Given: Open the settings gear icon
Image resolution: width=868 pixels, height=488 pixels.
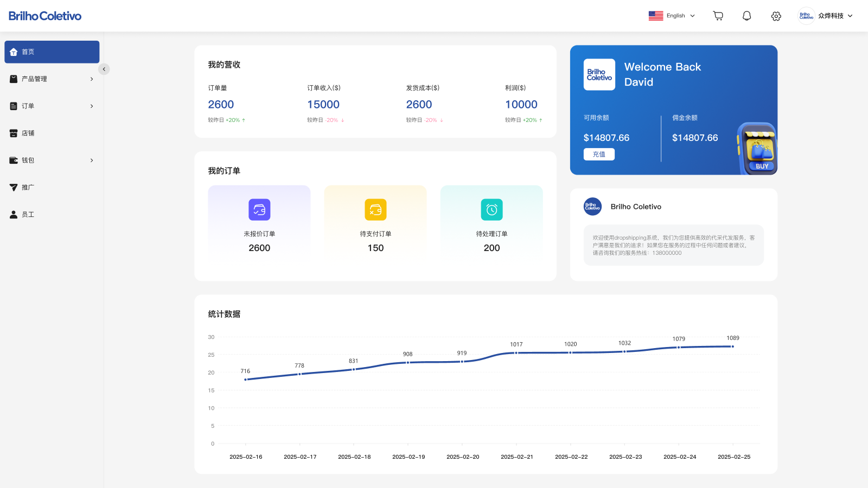Looking at the screenshot, I should tap(776, 16).
